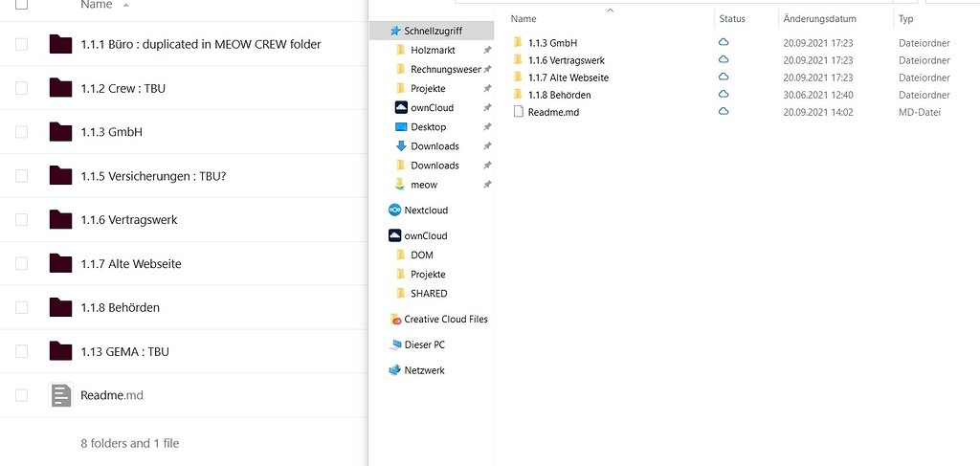The height and width of the screenshot is (466, 980).
Task: Open Rechnungswesen pinned folder
Action: pyautogui.click(x=446, y=69)
